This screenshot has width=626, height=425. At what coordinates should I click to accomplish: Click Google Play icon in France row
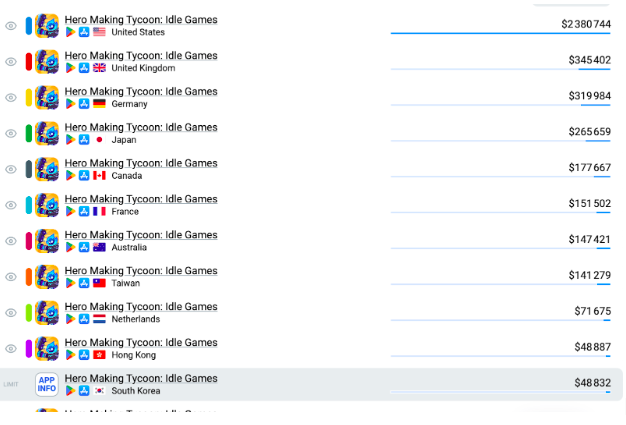click(70, 212)
